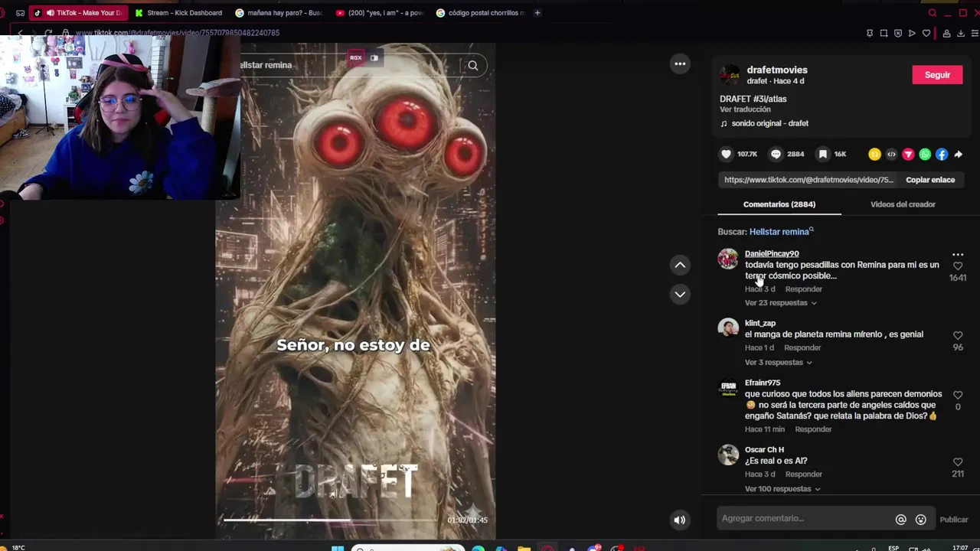Open options menu on DanielPincay90's comment
Screen dimensions: 980x551
point(958,254)
